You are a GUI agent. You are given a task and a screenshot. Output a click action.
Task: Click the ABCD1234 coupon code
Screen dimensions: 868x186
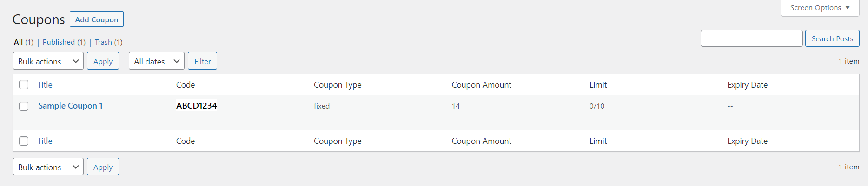pyautogui.click(x=196, y=106)
